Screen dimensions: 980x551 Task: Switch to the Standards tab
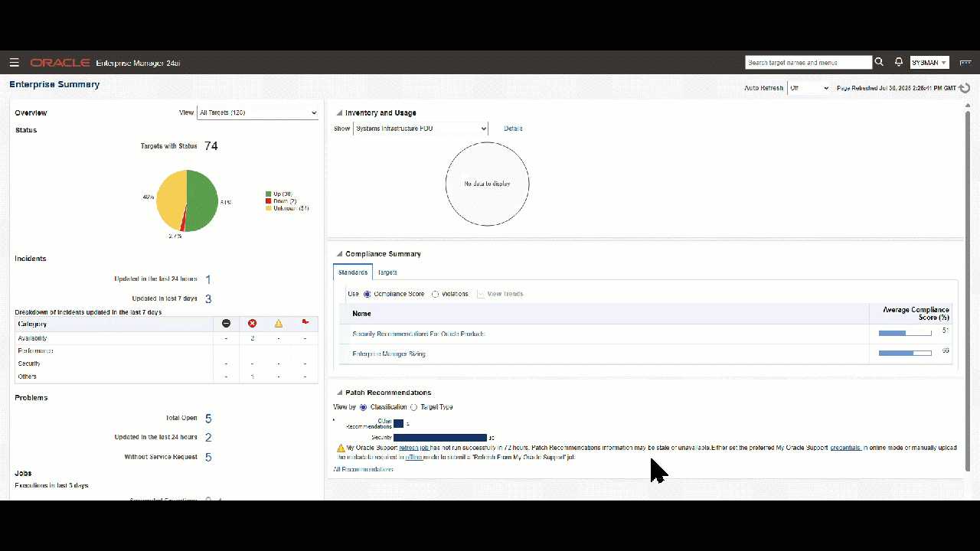click(353, 272)
